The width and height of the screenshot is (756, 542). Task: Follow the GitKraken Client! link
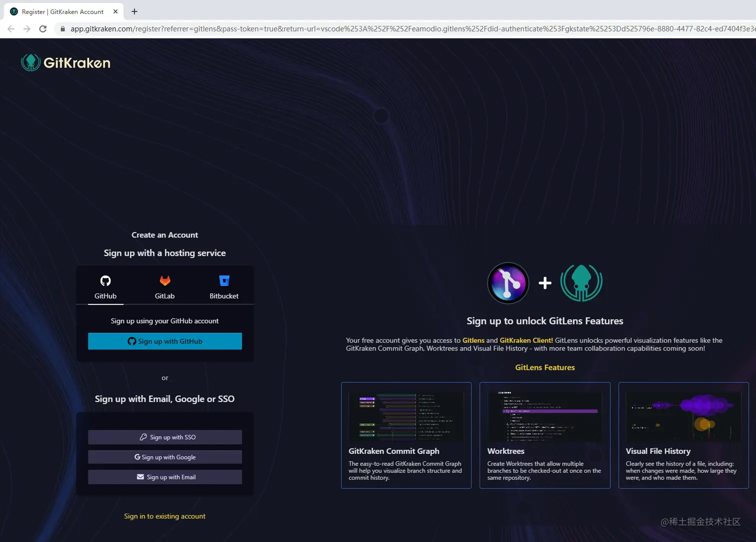coord(526,340)
